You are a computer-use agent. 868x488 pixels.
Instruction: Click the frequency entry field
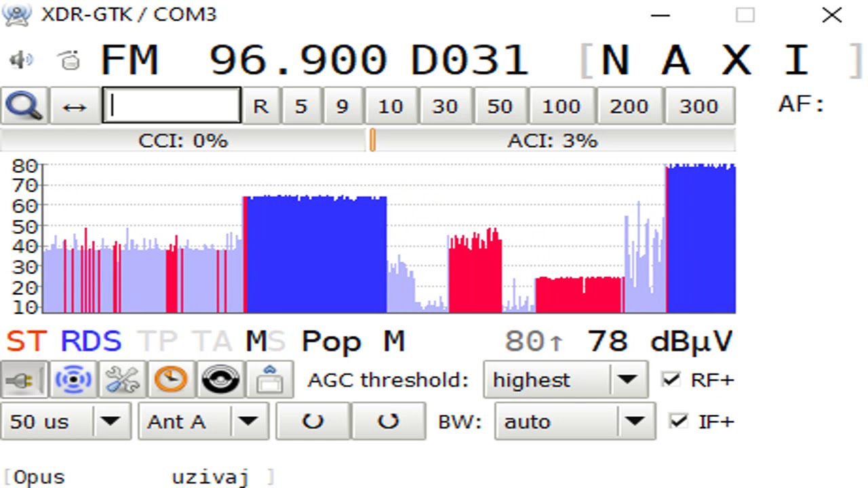[x=172, y=106]
